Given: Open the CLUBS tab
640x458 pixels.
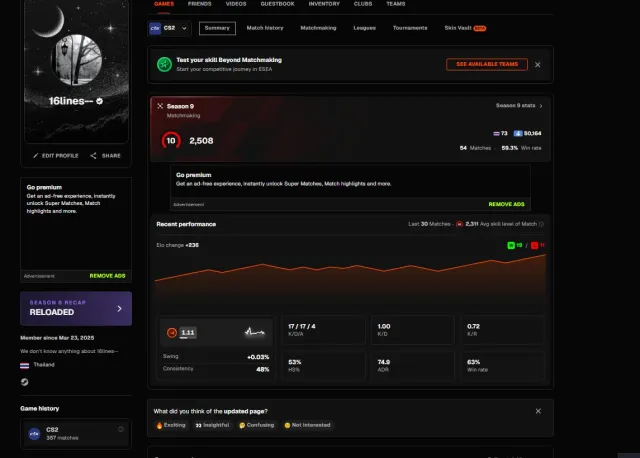Looking at the screenshot, I should (363, 4).
